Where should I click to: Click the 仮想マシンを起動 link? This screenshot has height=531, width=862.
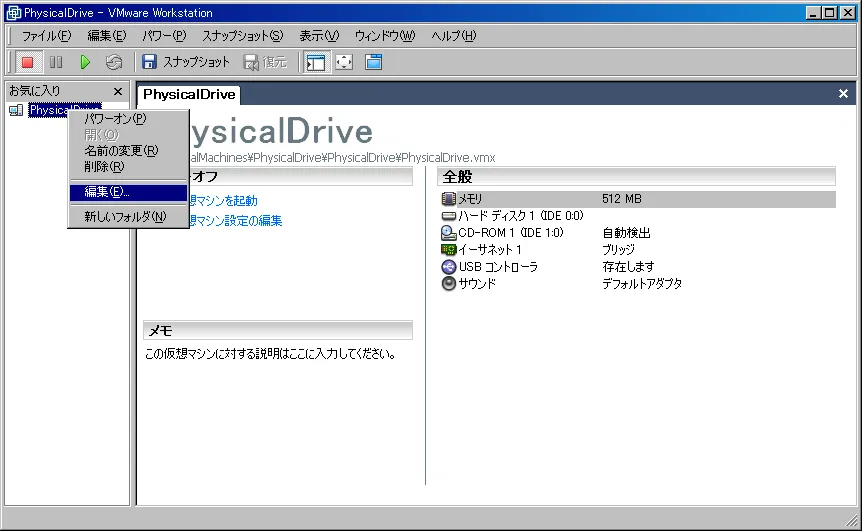[x=222, y=201]
